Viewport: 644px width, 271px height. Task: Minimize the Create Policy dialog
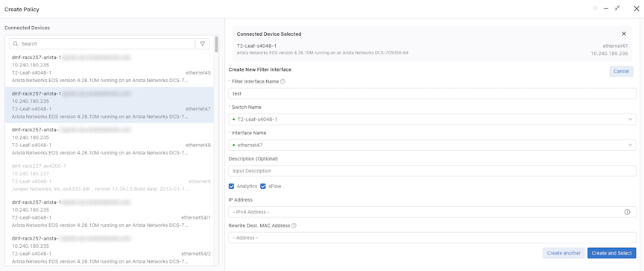point(606,9)
